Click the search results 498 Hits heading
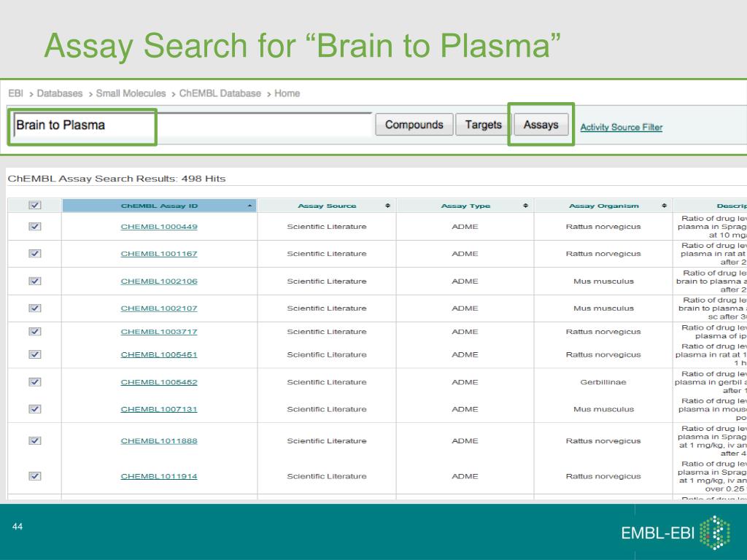 (x=117, y=179)
